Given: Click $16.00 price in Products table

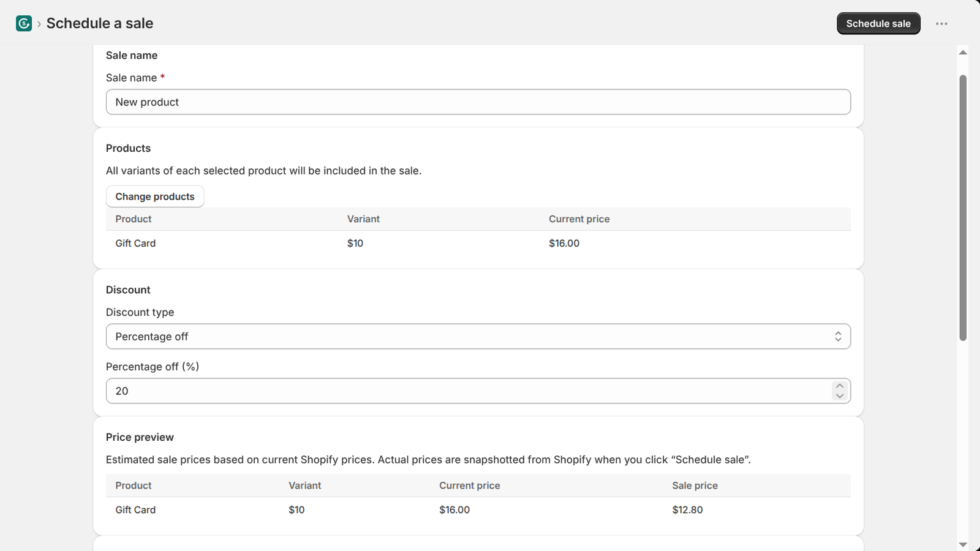Looking at the screenshot, I should click(x=564, y=243).
